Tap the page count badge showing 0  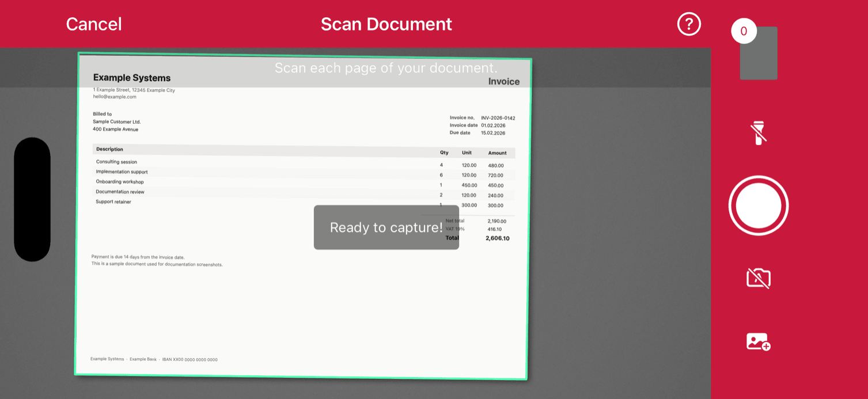tap(744, 31)
